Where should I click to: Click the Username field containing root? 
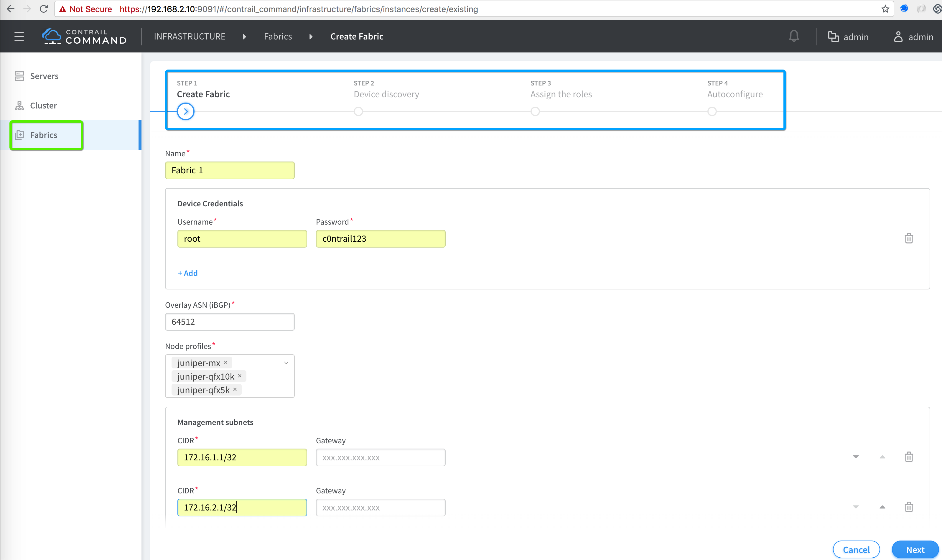tap(242, 238)
